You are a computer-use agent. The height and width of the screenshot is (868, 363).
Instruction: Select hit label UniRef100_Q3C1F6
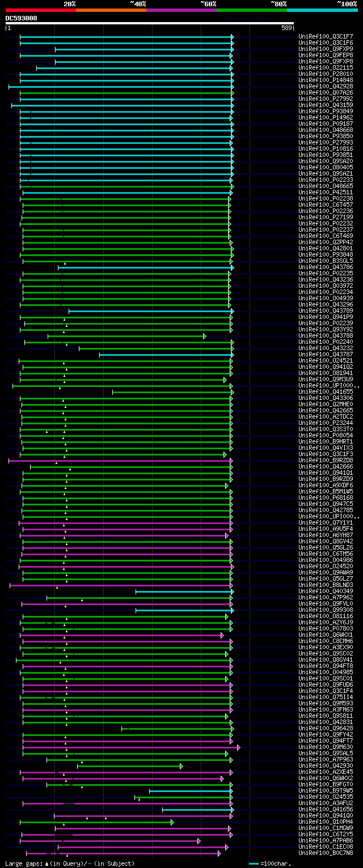(x=326, y=42)
